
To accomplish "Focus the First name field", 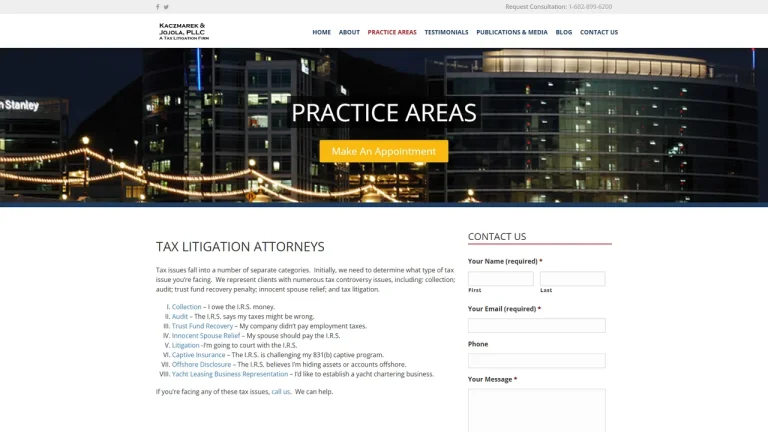I will [x=501, y=279].
